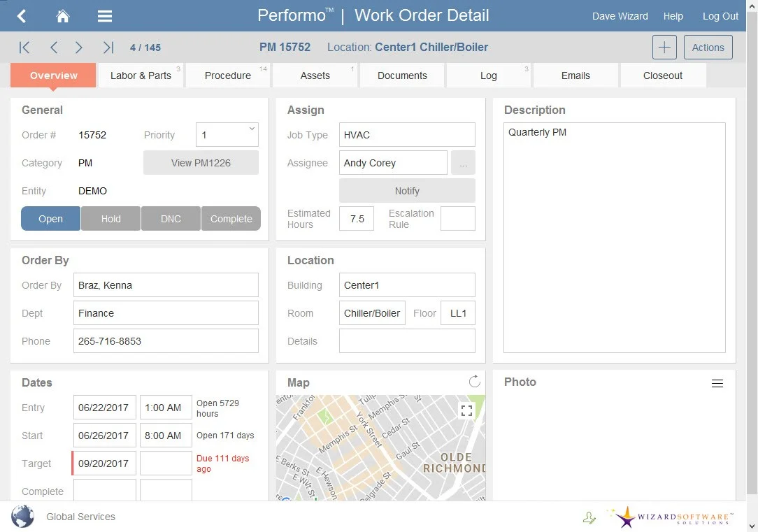Image resolution: width=758 pixels, height=532 pixels.
Task: Click the Floor field LL1
Action: (458, 313)
